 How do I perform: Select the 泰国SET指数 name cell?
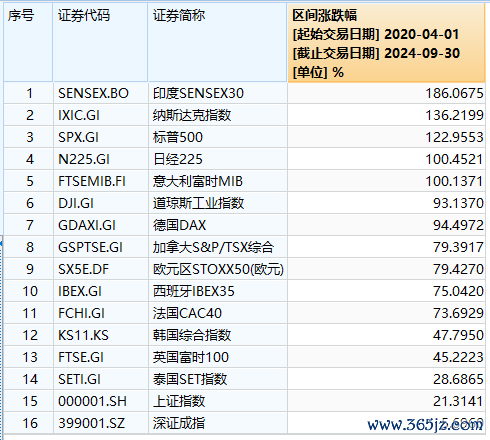click(218, 379)
